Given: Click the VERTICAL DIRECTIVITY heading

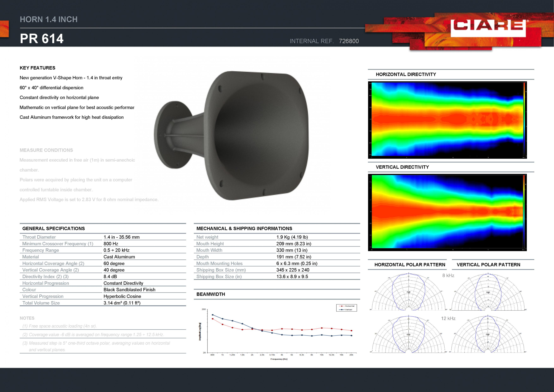Looking at the screenshot, I should pyautogui.click(x=402, y=167).
